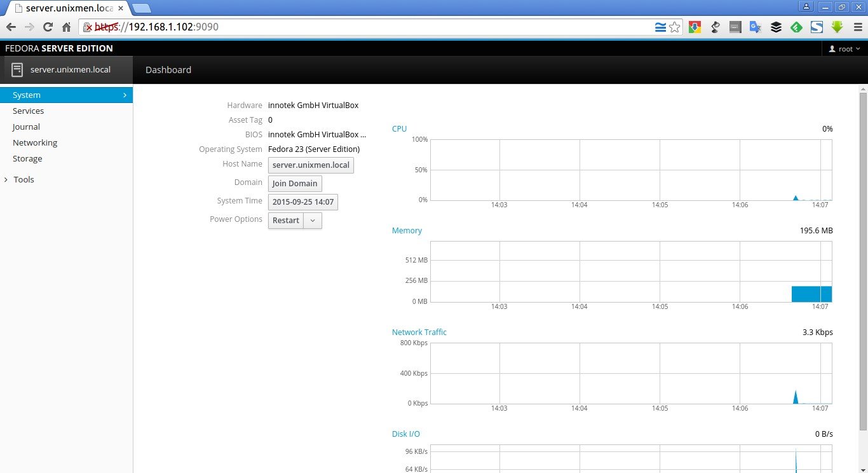Go to the Dashboard tab

[x=168, y=70]
